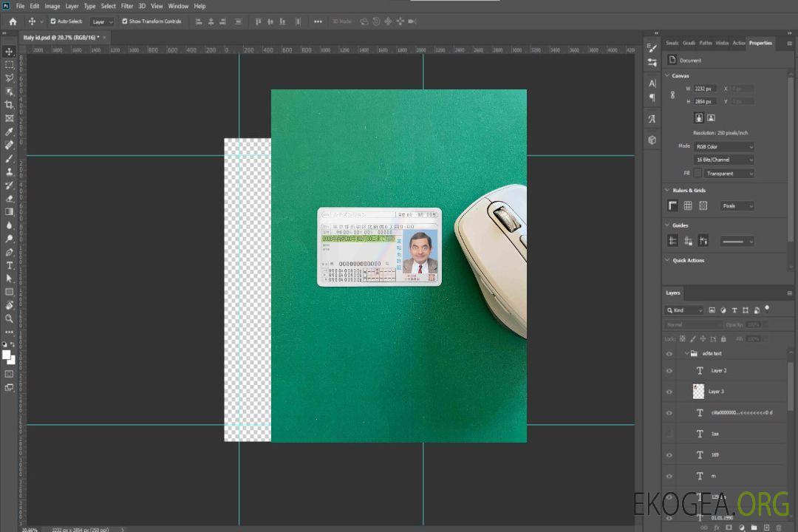Screen dimensions: 798x532
Task: Delete layer trash icon
Action: pos(779,528)
